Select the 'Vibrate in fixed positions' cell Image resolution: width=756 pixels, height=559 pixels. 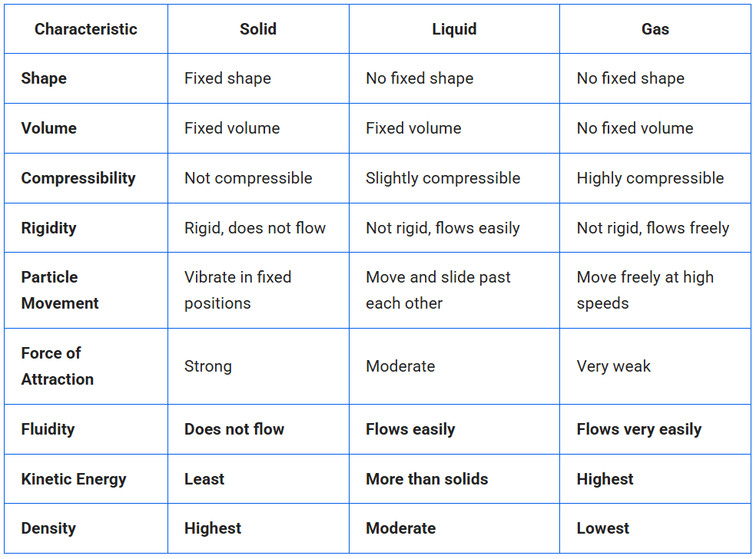(238, 290)
